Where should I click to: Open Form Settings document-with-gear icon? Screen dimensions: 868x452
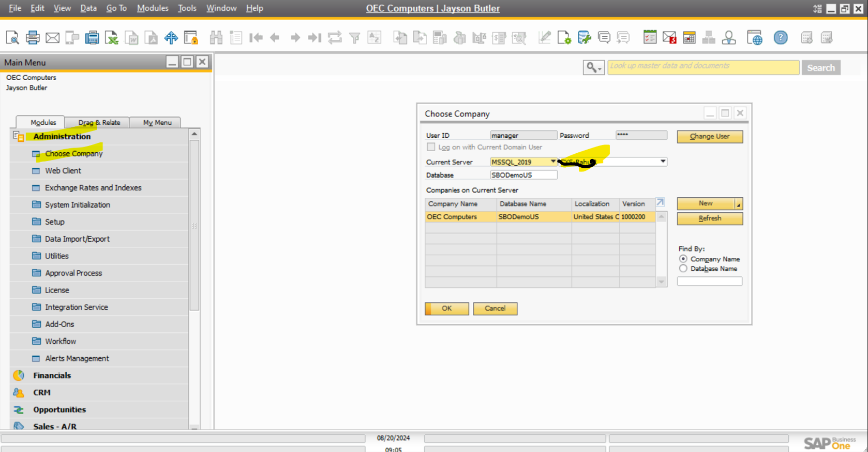coord(564,37)
